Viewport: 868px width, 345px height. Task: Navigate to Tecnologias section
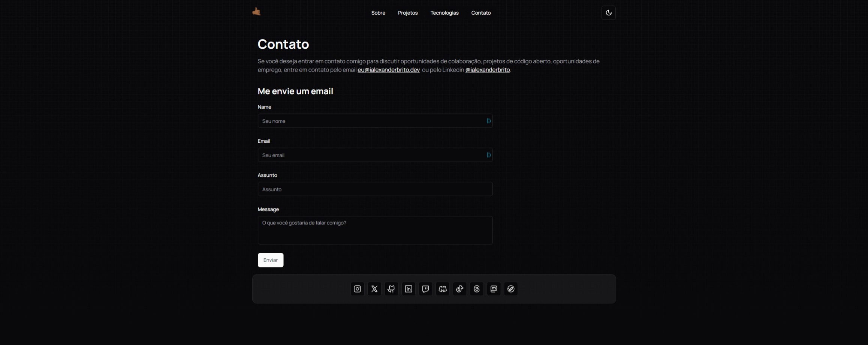pos(444,13)
